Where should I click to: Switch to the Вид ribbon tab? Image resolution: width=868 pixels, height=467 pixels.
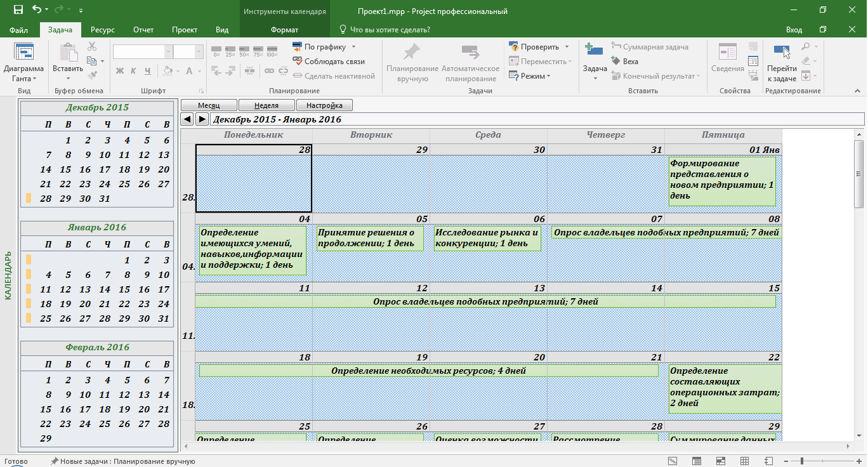(x=222, y=30)
